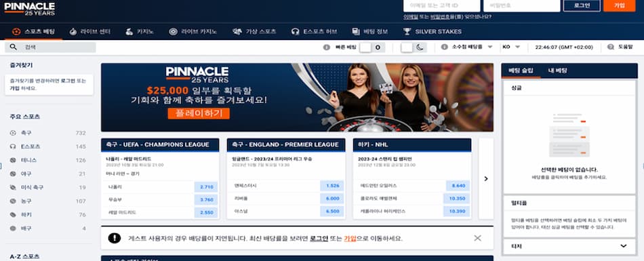Select 리버풀 odds 6.000
This screenshot has width=644, height=261.
click(x=332, y=199)
